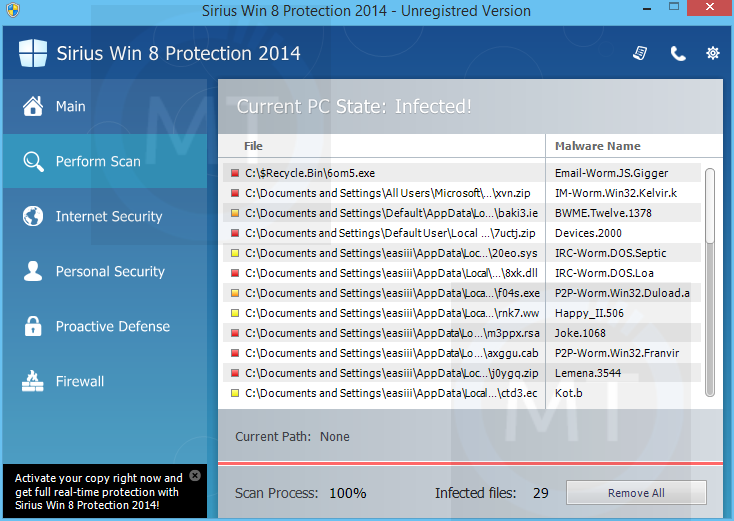This screenshot has height=521, width=734.
Task: Select the f04s.exe file row
Action: pos(461,293)
